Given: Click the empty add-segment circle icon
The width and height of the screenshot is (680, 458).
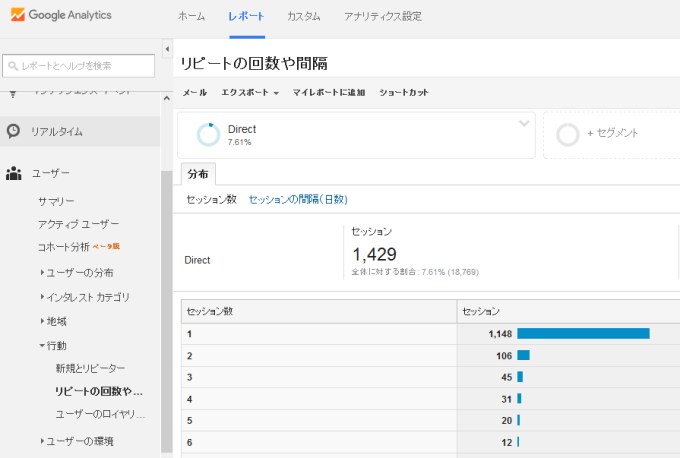Looking at the screenshot, I should tap(567, 134).
